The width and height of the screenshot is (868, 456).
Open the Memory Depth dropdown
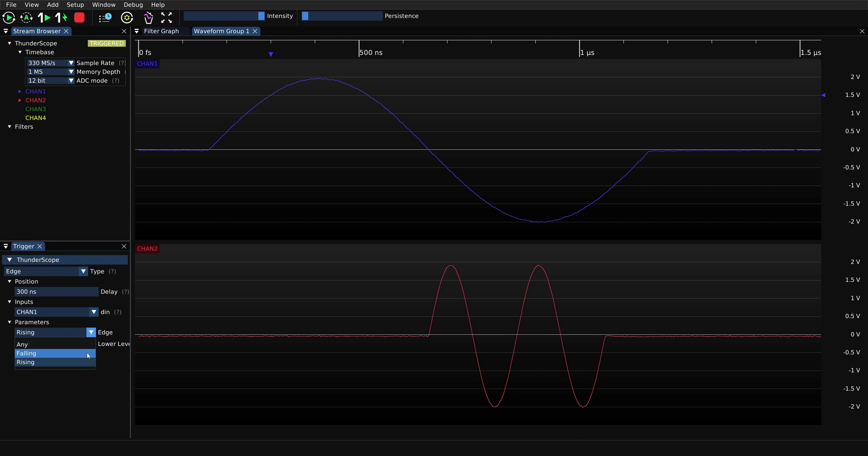click(50, 72)
